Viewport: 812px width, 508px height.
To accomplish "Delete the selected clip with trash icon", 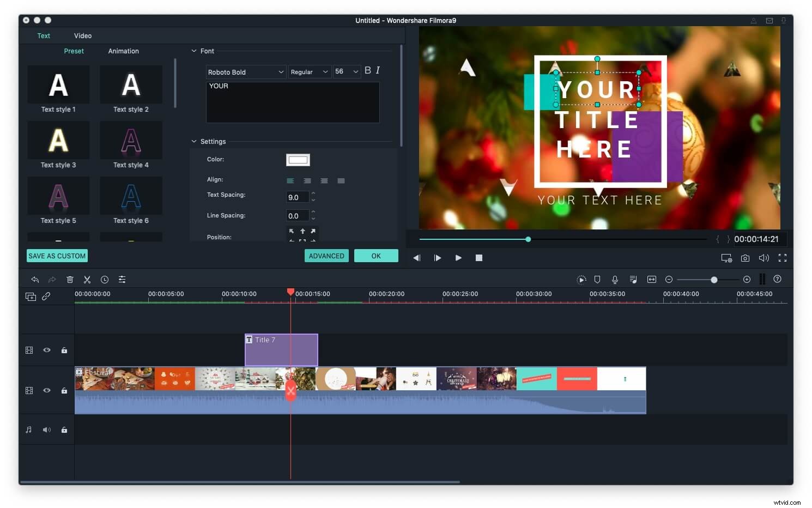I will [70, 279].
